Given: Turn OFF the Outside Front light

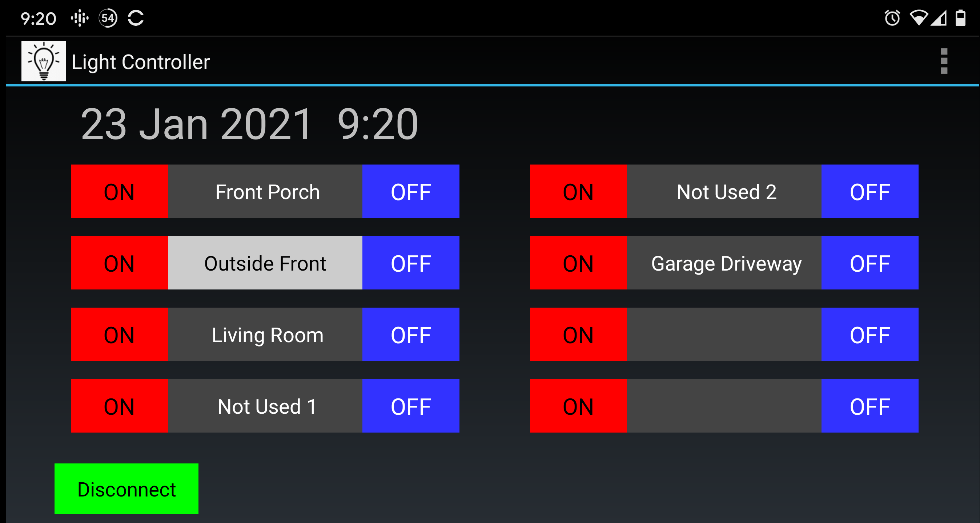Looking at the screenshot, I should coord(411,263).
